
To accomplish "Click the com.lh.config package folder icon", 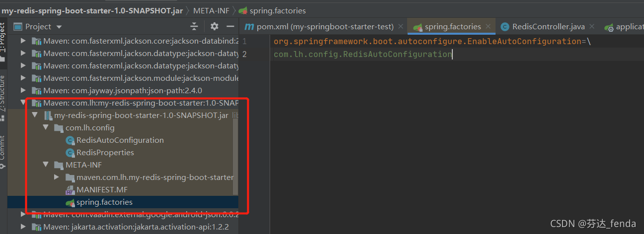I will 59,127.
